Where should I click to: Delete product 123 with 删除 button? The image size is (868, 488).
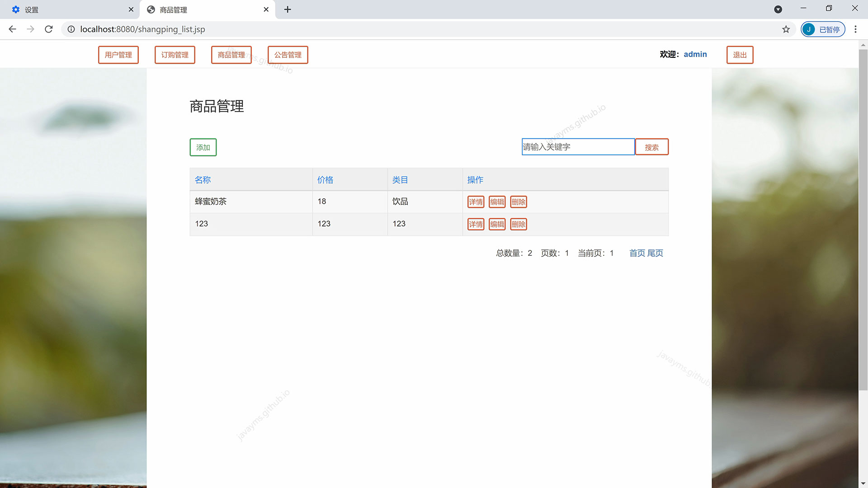pyautogui.click(x=519, y=224)
